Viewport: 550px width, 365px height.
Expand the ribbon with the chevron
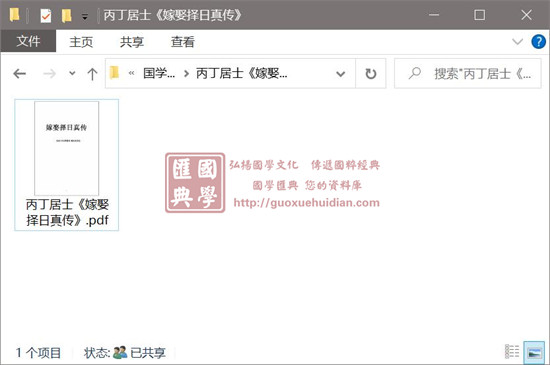pyautogui.click(x=517, y=42)
